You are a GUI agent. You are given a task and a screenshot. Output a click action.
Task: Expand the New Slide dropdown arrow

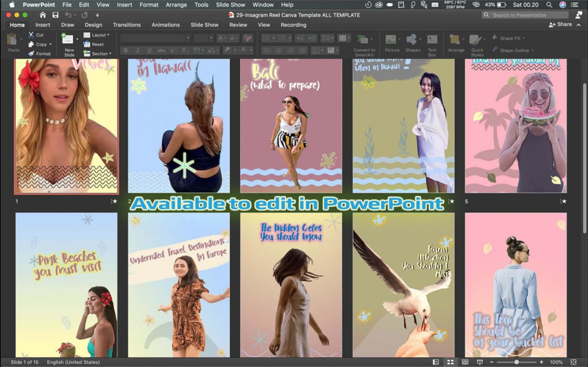pyautogui.click(x=77, y=39)
